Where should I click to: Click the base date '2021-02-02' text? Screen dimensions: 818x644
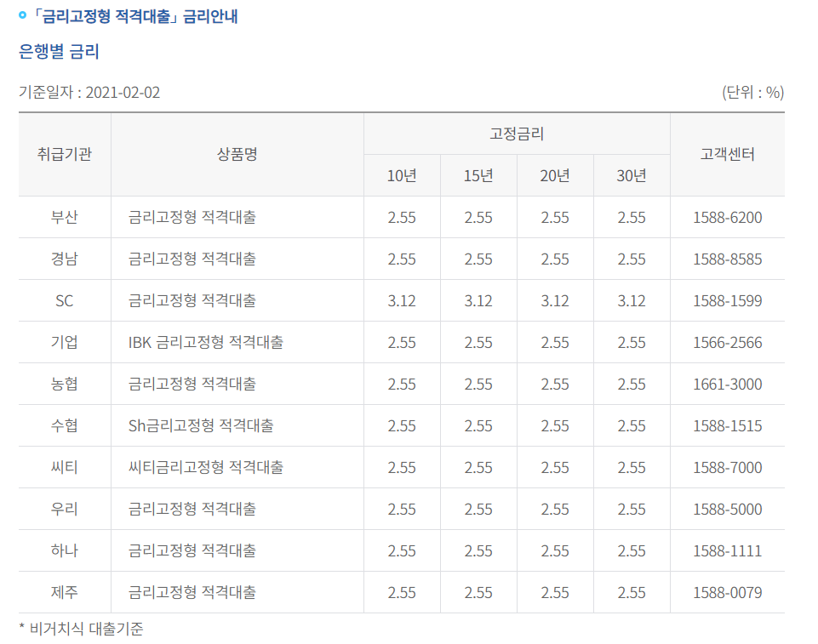123,92
